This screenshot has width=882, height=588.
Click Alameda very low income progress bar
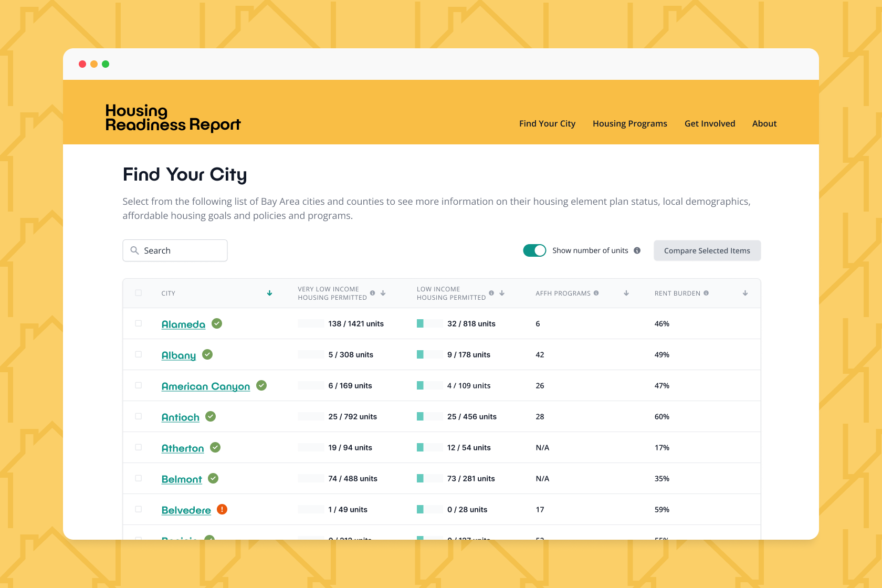pos(311,323)
